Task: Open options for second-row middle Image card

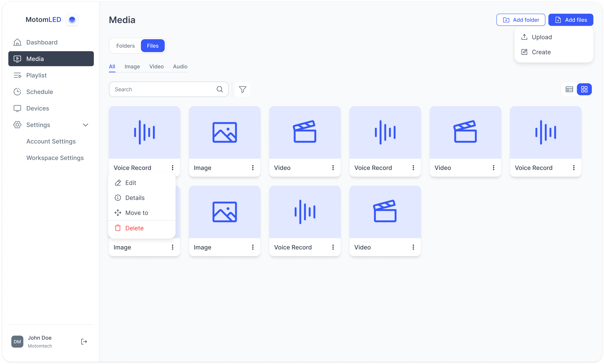Action: pos(253,247)
